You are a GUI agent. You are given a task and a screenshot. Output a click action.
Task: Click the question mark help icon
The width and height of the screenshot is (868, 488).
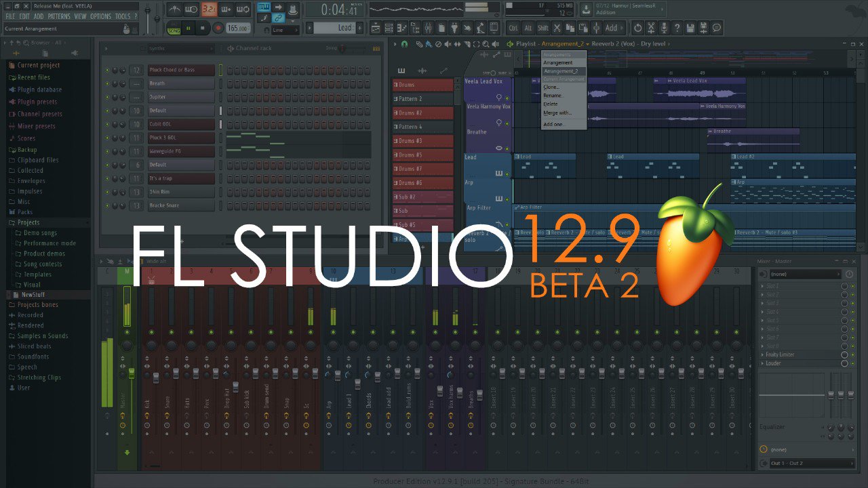click(677, 28)
